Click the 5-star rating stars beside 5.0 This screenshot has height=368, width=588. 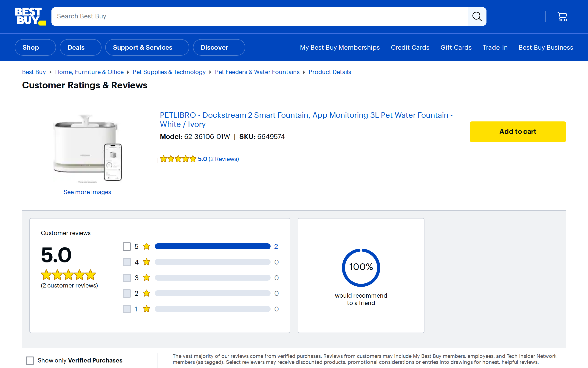coord(178,159)
